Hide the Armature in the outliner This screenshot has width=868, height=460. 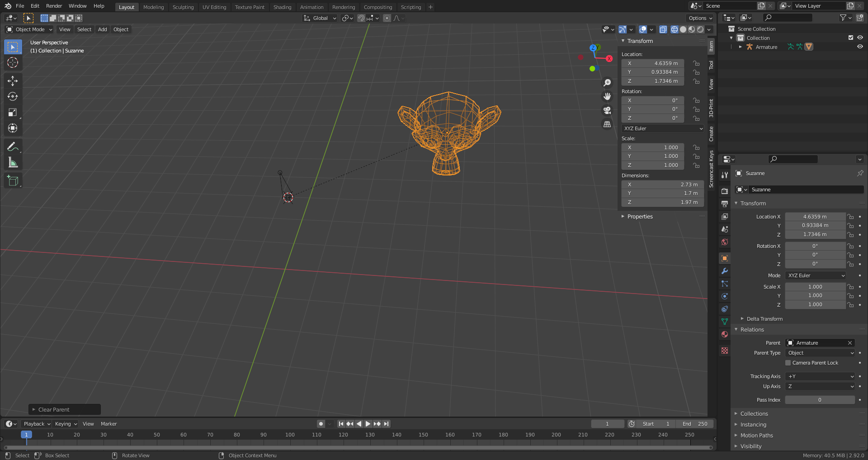click(860, 47)
